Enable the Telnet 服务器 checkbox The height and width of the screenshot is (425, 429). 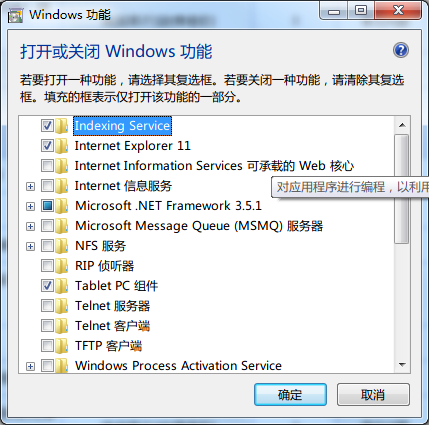coord(47,306)
